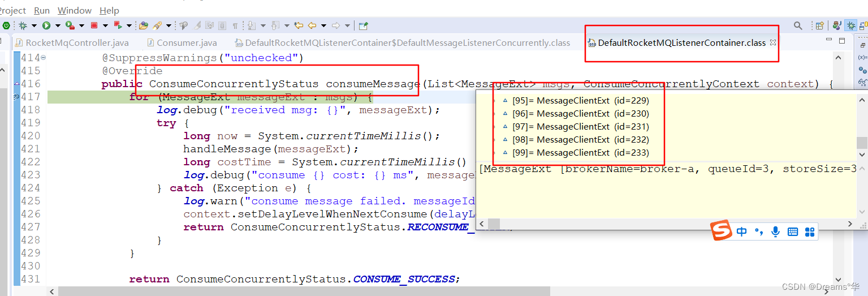Switch to Consumer.java editor tab
The width and height of the screenshot is (868, 296).
tap(182, 42)
